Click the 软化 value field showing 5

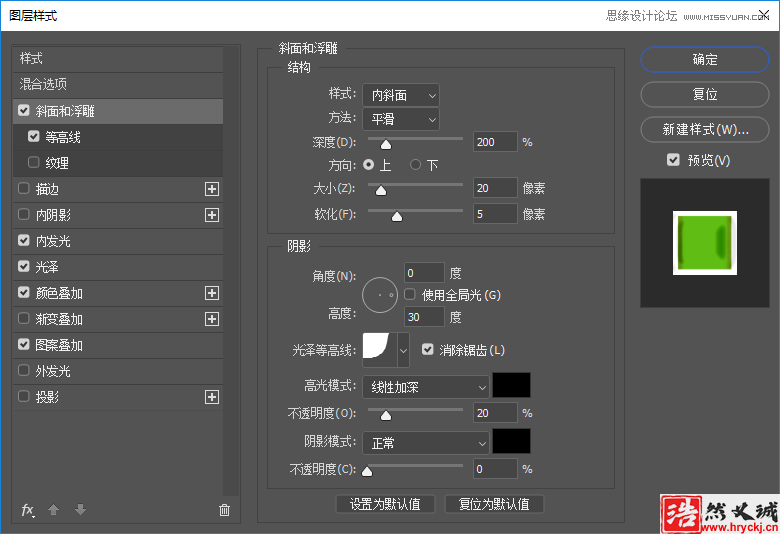click(495, 214)
